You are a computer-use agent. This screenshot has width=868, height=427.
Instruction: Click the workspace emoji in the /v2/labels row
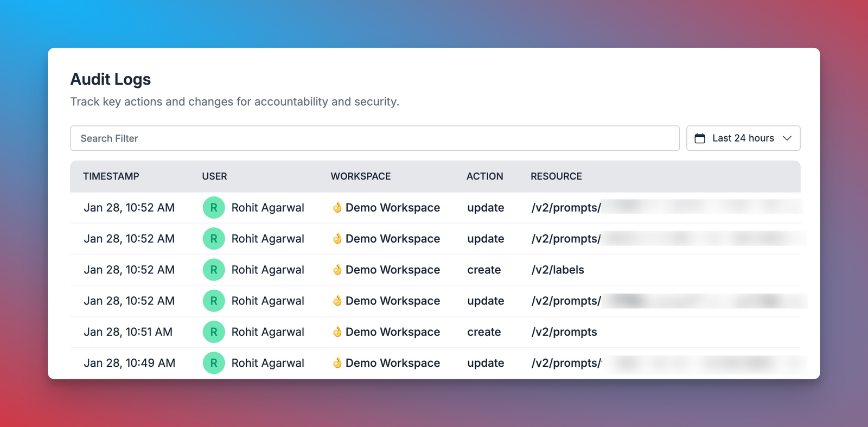(337, 270)
